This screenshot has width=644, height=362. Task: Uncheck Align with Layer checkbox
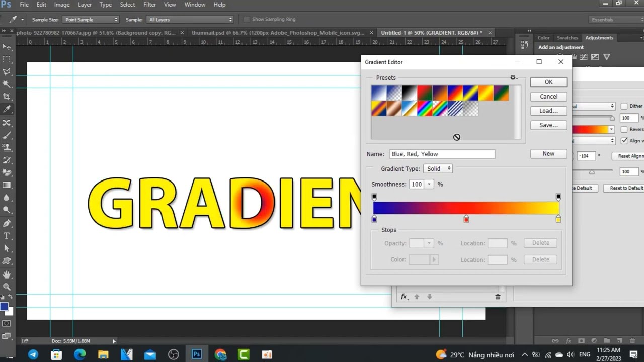coord(624,141)
